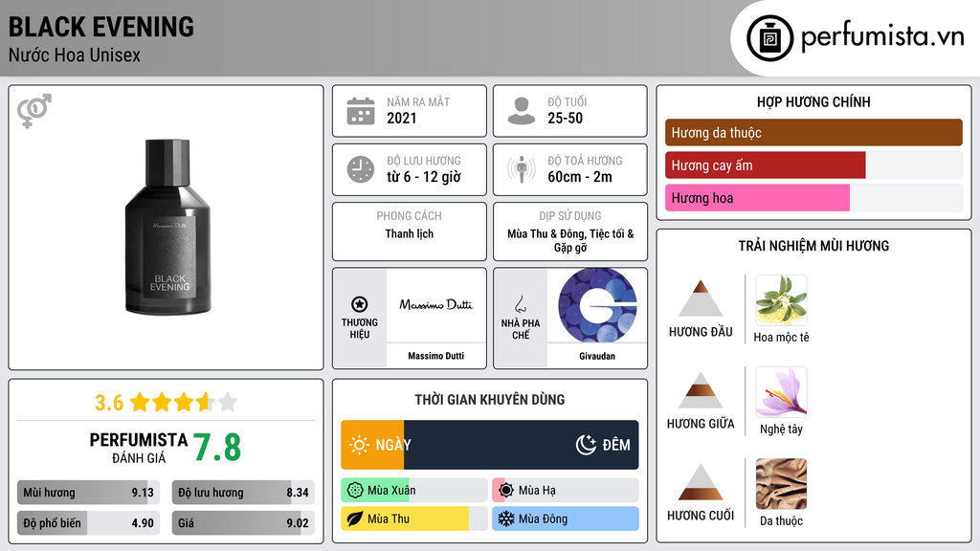Screen dimensions: 980x551
Task: Open the Da thuộc leather note image
Action: (781, 484)
